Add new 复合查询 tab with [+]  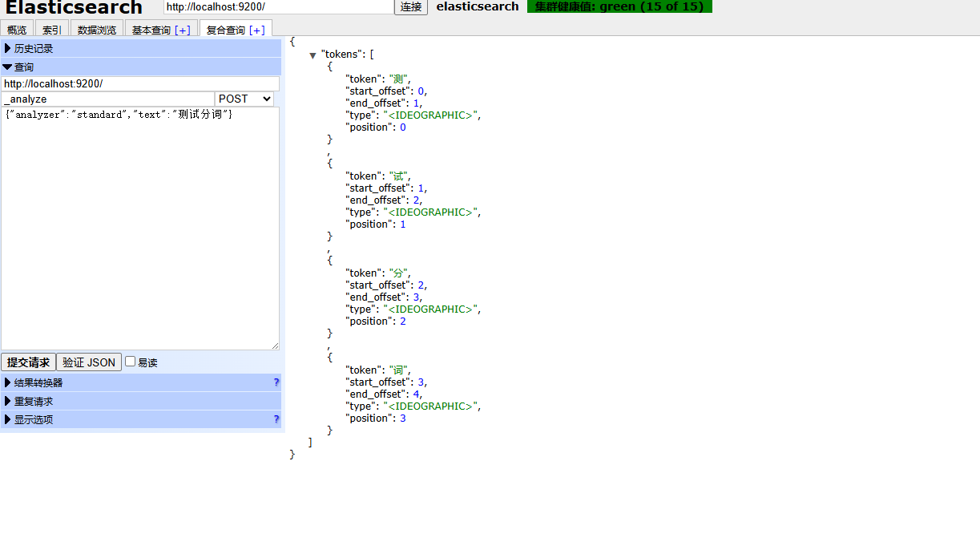pos(256,30)
